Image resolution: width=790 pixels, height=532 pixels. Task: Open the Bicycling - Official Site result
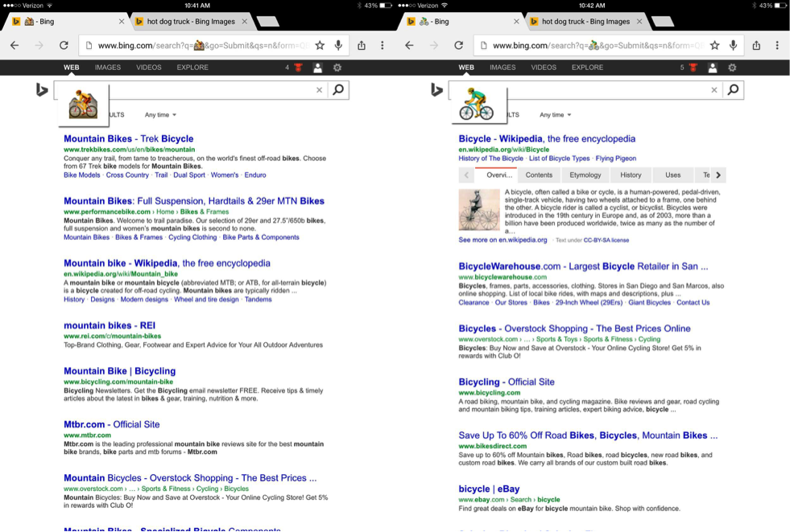507,382
